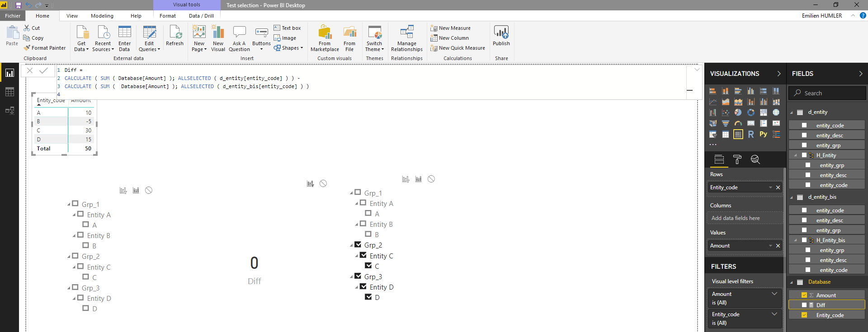Switch to Data view in left sidebar
This screenshot has height=332, width=868.
pyautogui.click(x=9, y=92)
